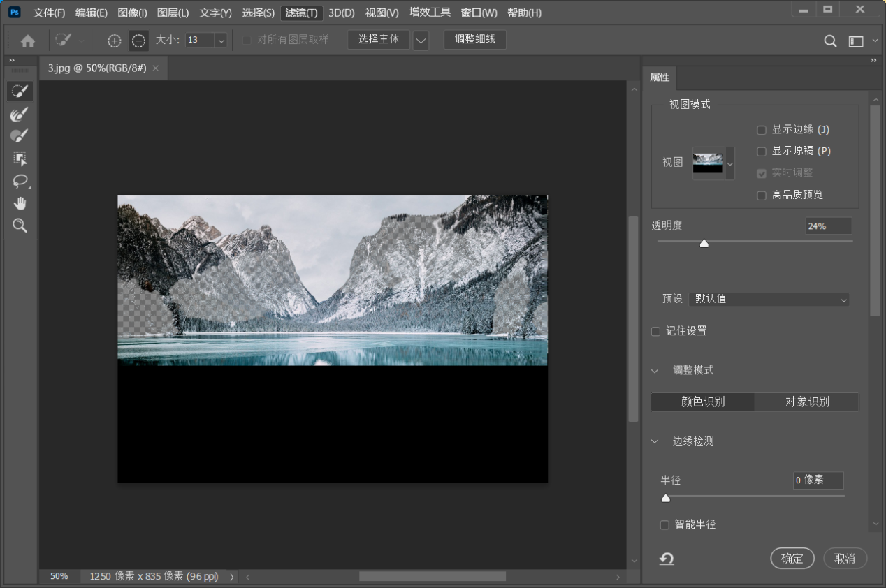Viewport: 886px width, 588px height.
Task: Click the 透明度 slider handle
Action: [x=704, y=243]
